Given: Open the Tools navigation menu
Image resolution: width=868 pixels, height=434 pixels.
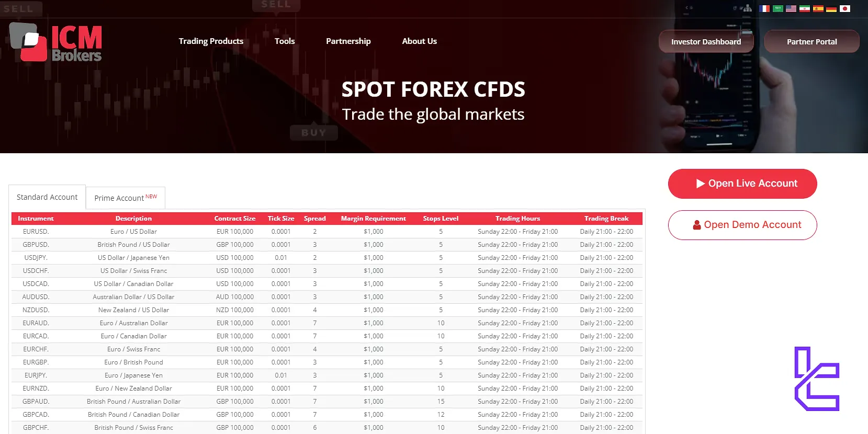Looking at the screenshot, I should click(x=285, y=41).
